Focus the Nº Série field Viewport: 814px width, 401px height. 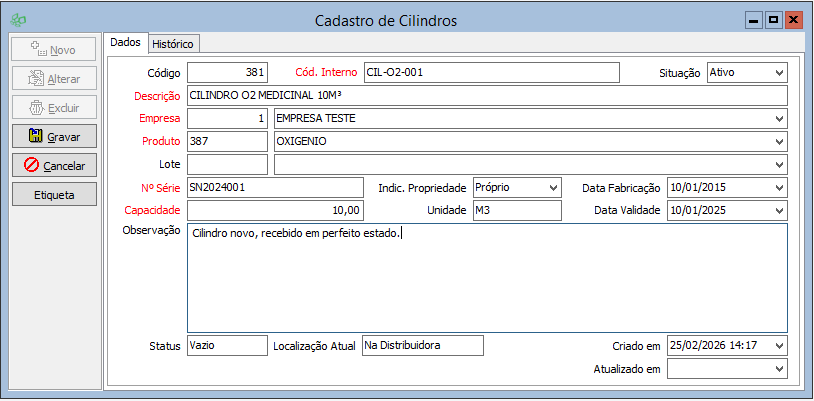pos(275,187)
